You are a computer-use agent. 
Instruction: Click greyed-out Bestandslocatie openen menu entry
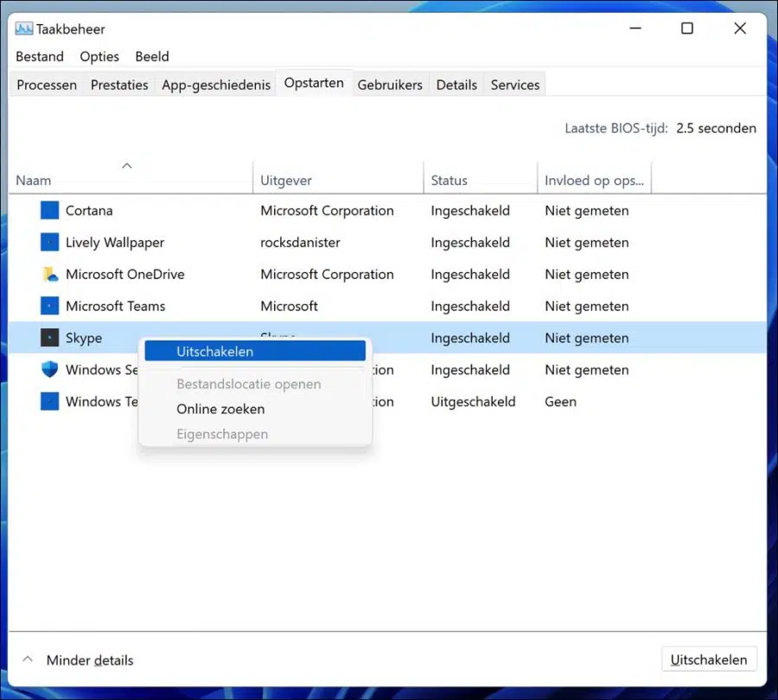(255, 384)
